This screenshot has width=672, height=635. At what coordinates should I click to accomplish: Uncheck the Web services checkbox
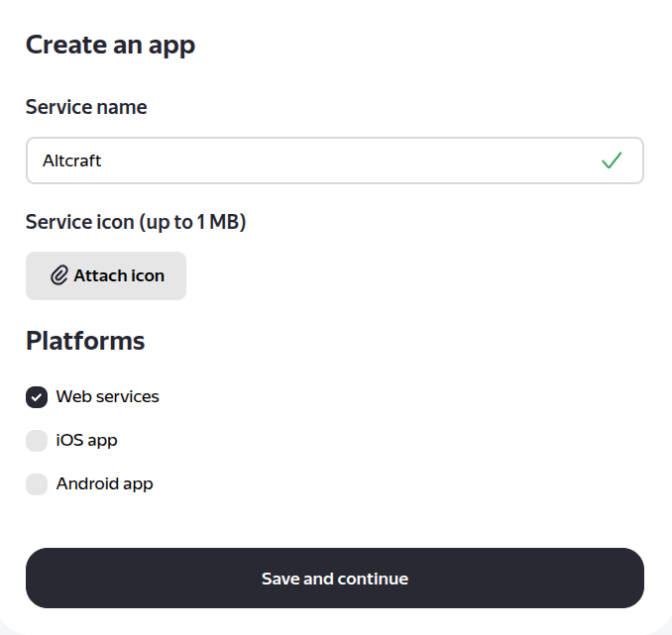37,397
